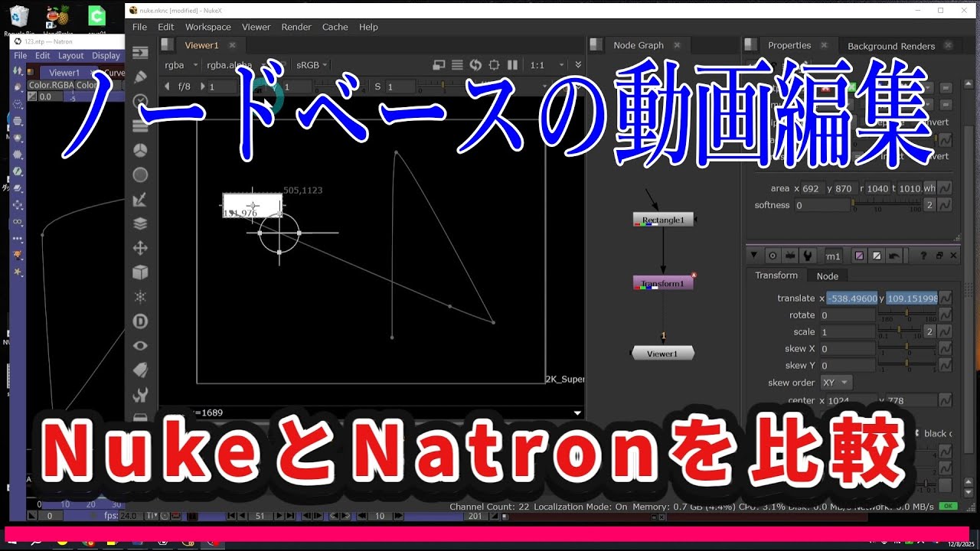Open the Particles nodes icon
This screenshot has height=551, width=980.
click(x=140, y=297)
